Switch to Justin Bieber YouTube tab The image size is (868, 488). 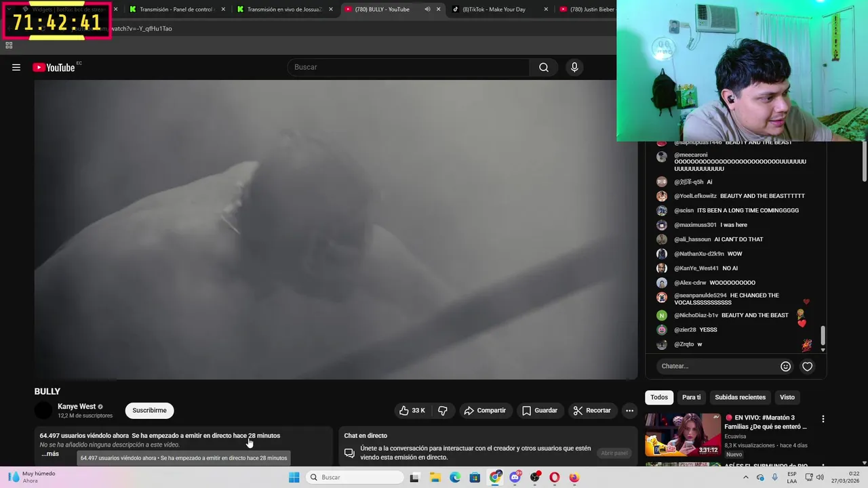click(x=587, y=9)
